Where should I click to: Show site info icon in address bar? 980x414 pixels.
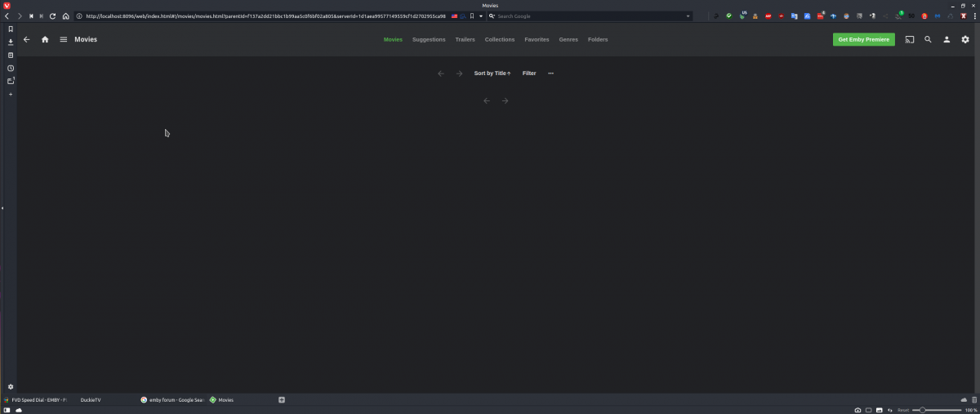click(x=79, y=16)
